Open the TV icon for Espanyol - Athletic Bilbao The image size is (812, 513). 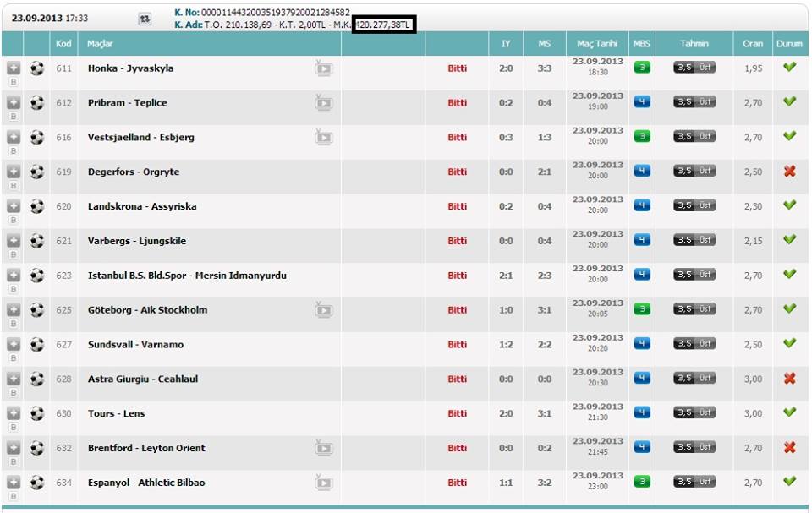pyautogui.click(x=323, y=483)
